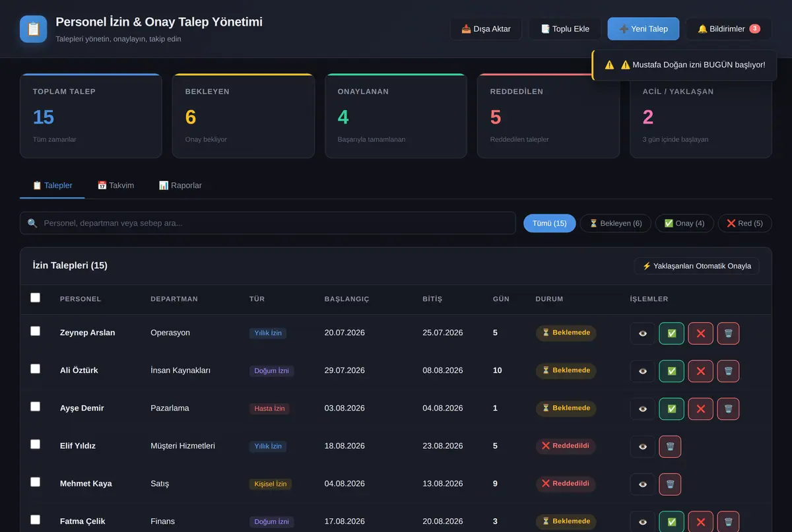
Task: Open Toplu Ekle bulk add
Action: [565, 29]
